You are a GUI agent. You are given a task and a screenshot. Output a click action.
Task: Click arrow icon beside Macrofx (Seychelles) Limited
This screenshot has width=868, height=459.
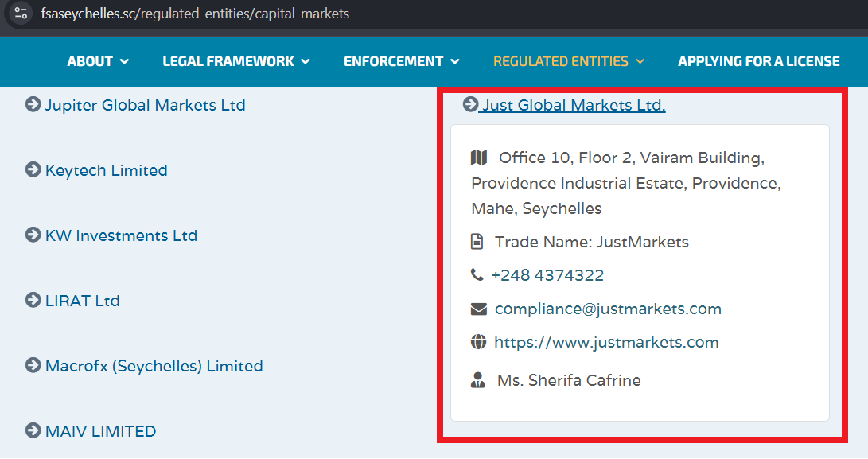click(x=33, y=365)
